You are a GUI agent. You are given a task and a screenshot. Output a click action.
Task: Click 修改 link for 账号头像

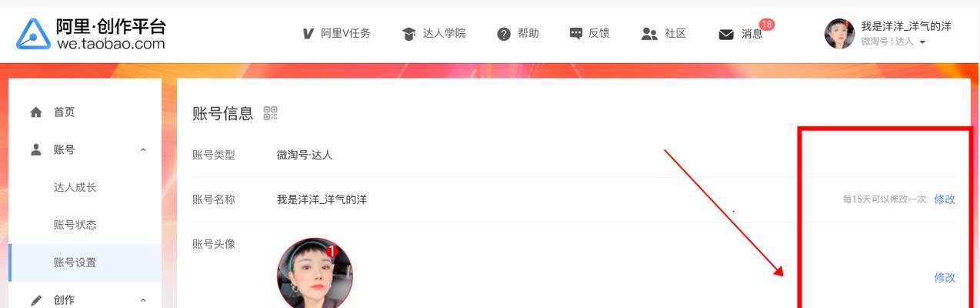click(945, 278)
